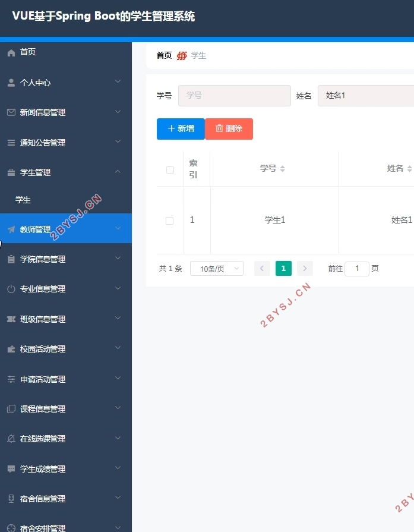Click the copy icon for 课程信息管理
The height and width of the screenshot is (532, 414).
click(11, 409)
